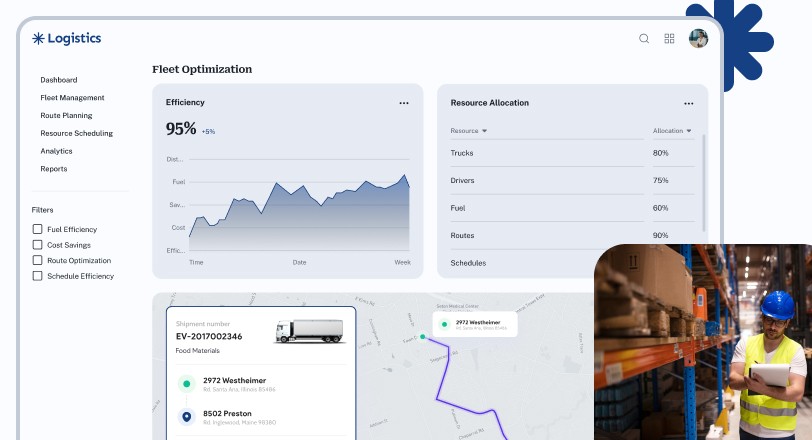Toggle Route Optimization filter checkbox
Screen dimensions: 812x440
pyautogui.click(x=37, y=260)
